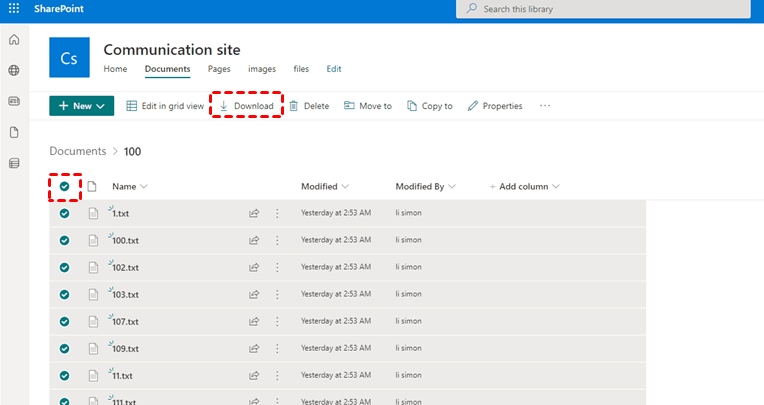Deselect the 103.txt row checkbox

[x=64, y=294]
